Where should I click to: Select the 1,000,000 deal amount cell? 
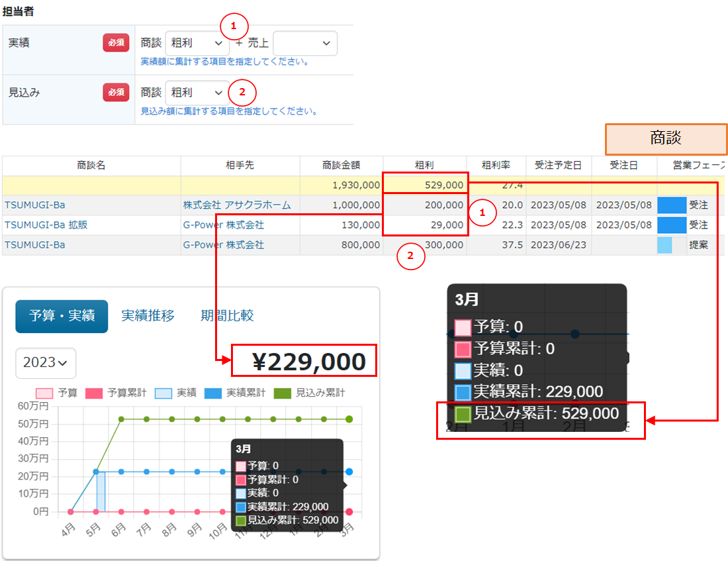(x=341, y=205)
